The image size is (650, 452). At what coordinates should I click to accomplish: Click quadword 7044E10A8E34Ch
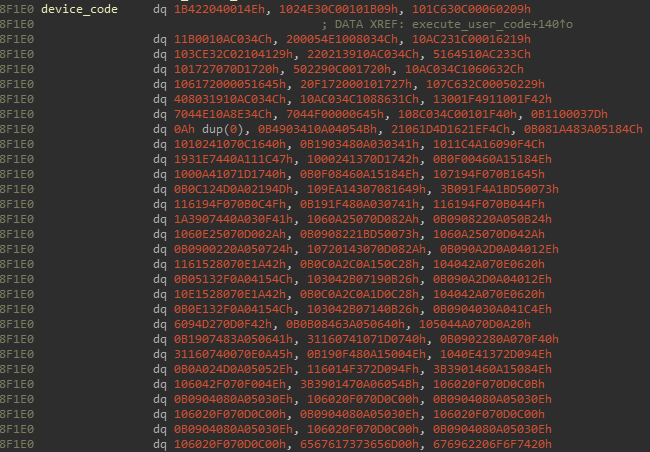tap(223, 114)
